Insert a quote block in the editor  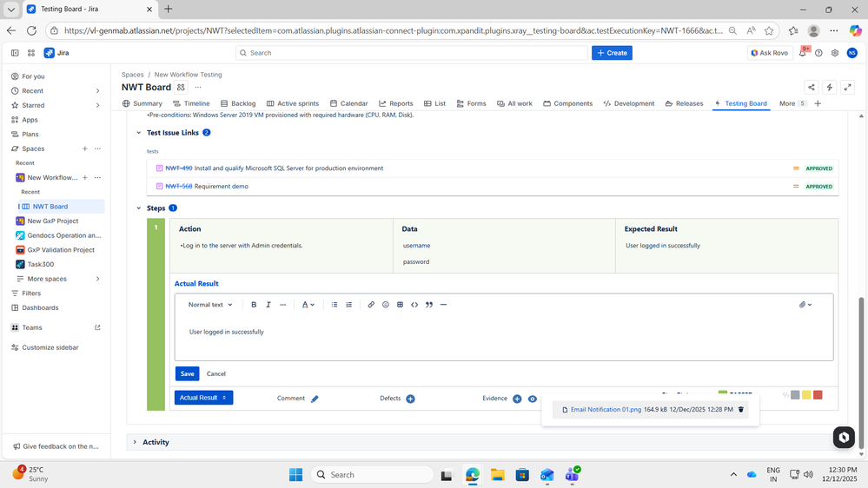point(429,305)
